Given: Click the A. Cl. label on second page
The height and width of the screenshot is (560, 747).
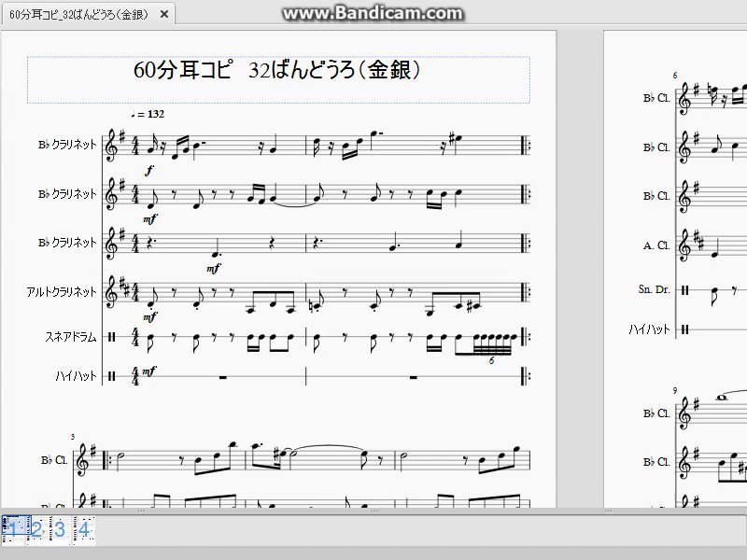Looking at the screenshot, I should [x=656, y=245].
